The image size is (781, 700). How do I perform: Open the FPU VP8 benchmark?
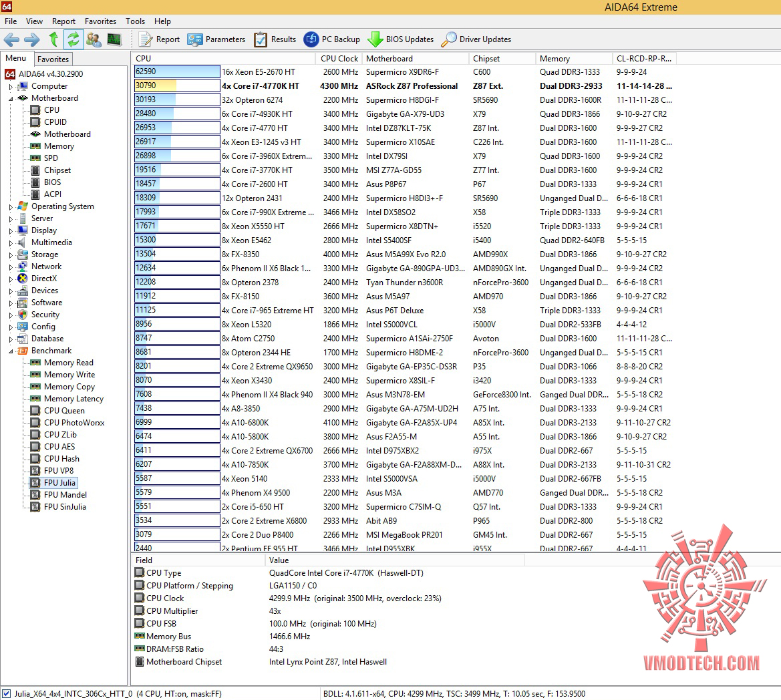click(59, 470)
